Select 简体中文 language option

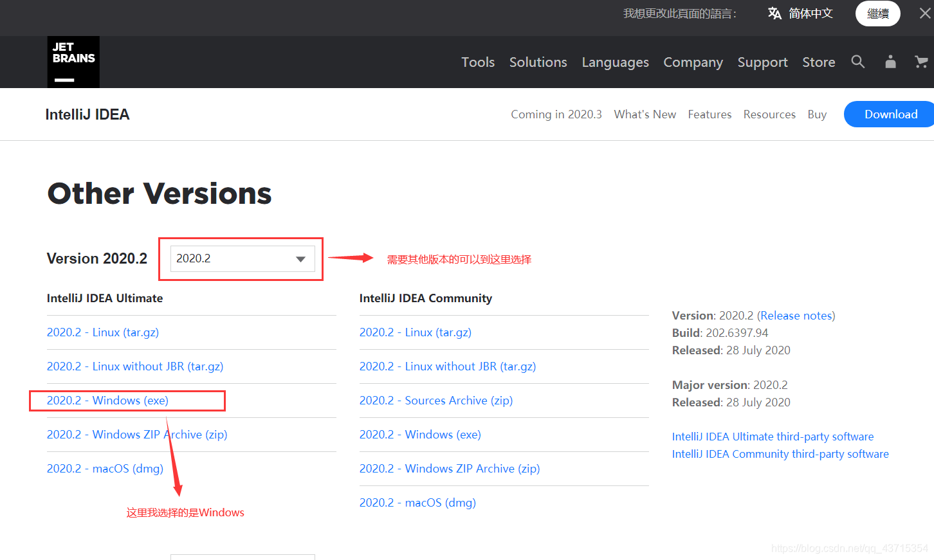coord(810,14)
